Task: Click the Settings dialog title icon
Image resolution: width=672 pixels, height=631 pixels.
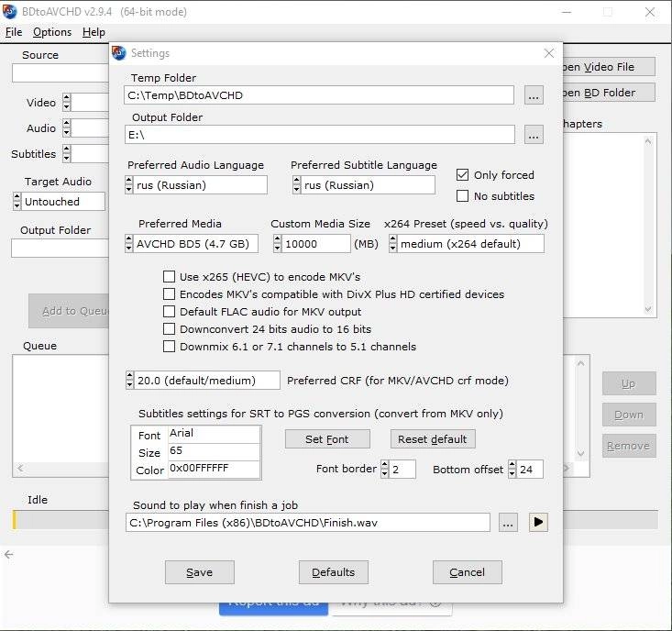Action: click(118, 53)
